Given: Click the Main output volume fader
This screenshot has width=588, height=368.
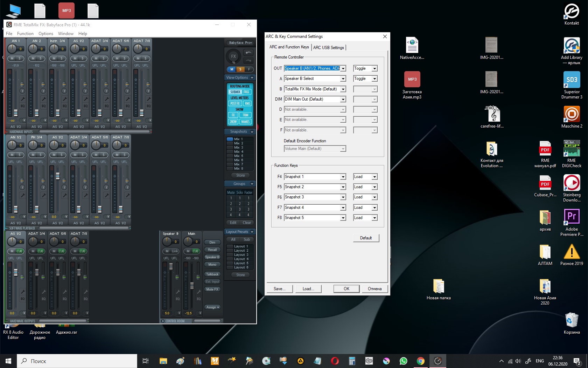Looking at the screenshot, I should [x=192, y=285].
